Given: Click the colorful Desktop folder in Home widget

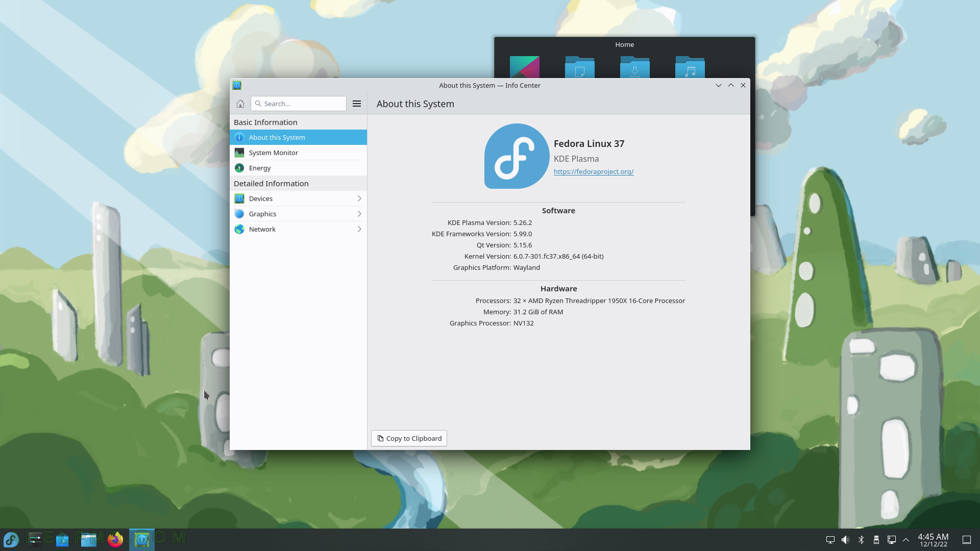Looking at the screenshot, I should click(525, 67).
